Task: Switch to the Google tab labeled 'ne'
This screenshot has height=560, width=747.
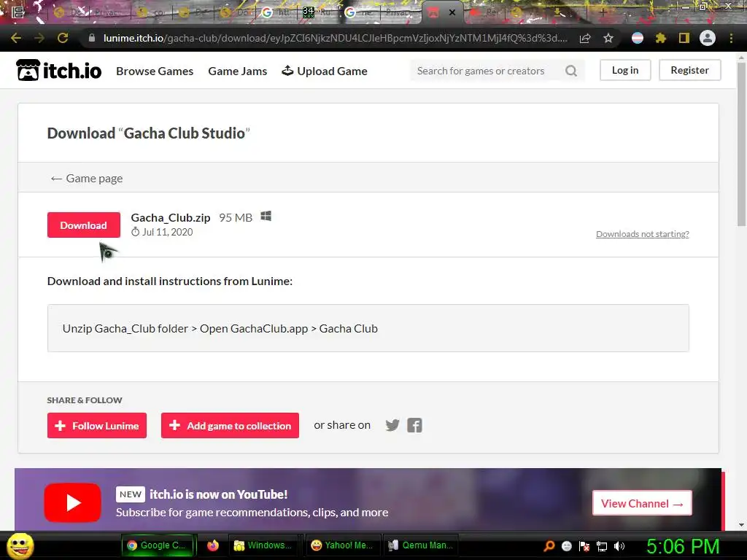Action: pos(359,12)
